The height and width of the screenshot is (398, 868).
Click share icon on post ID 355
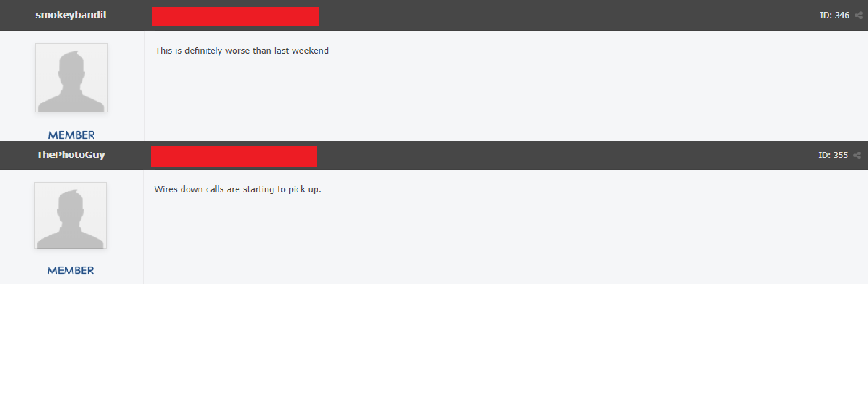(857, 156)
